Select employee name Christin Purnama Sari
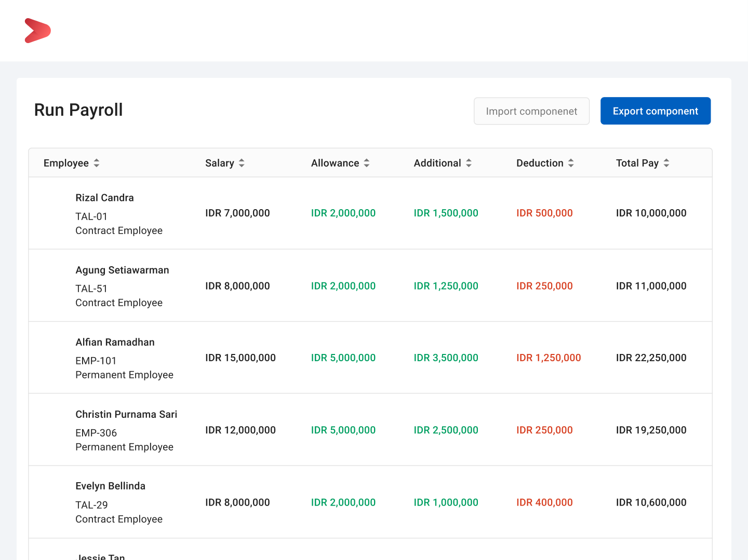This screenshot has width=748, height=560. tap(126, 414)
